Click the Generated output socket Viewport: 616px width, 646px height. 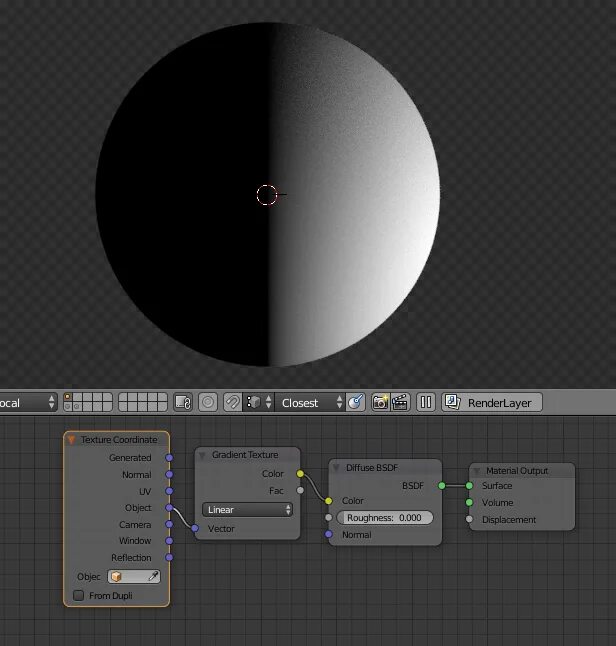click(x=169, y=458)
